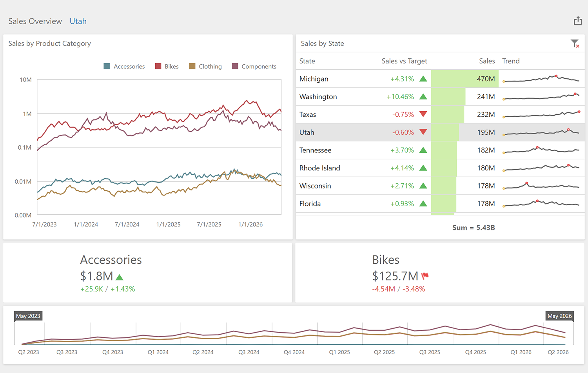Click the +10.46% value for Washington
Viewport: 588px width, 373px height.
click(x=400, y=96)
